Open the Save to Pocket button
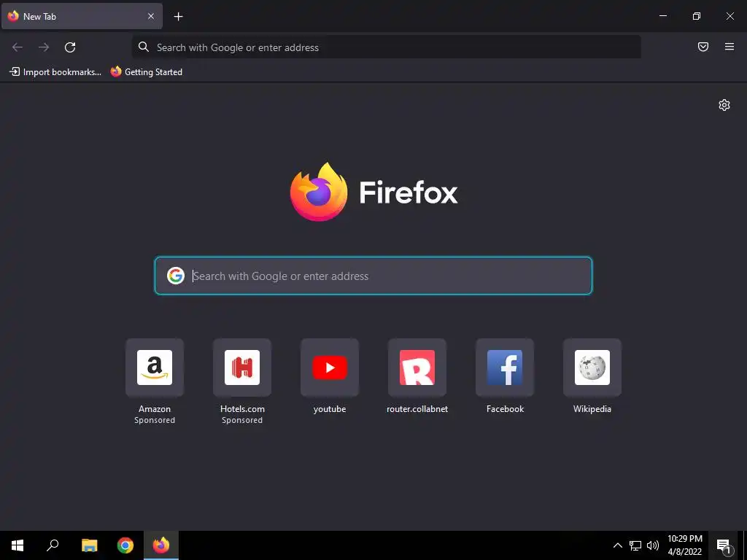 703,47
